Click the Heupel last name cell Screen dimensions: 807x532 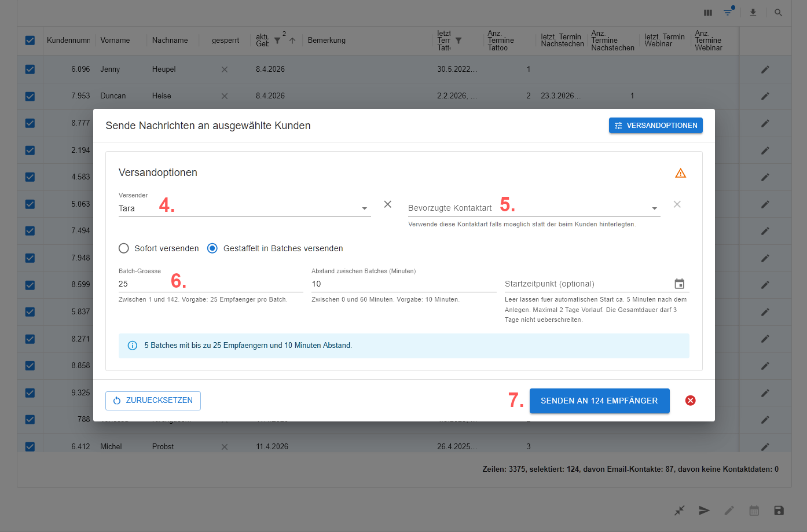164,69
